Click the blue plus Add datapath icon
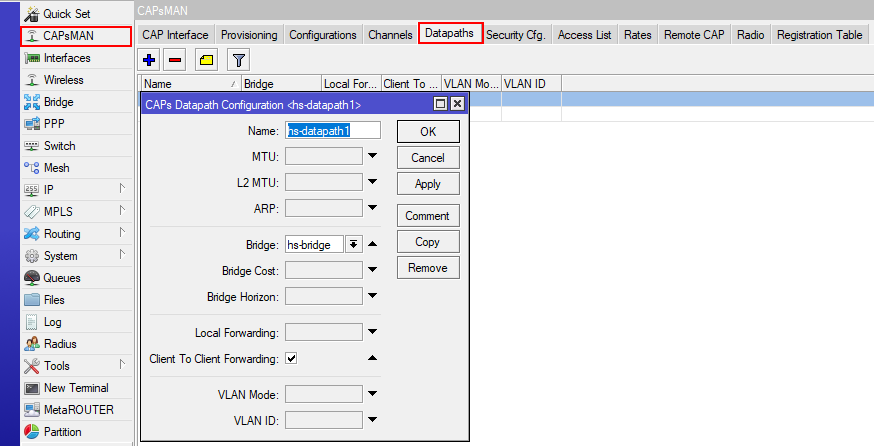Image resolution: width=874 pixels, height=446 pixels. click(x=149, y=60)
